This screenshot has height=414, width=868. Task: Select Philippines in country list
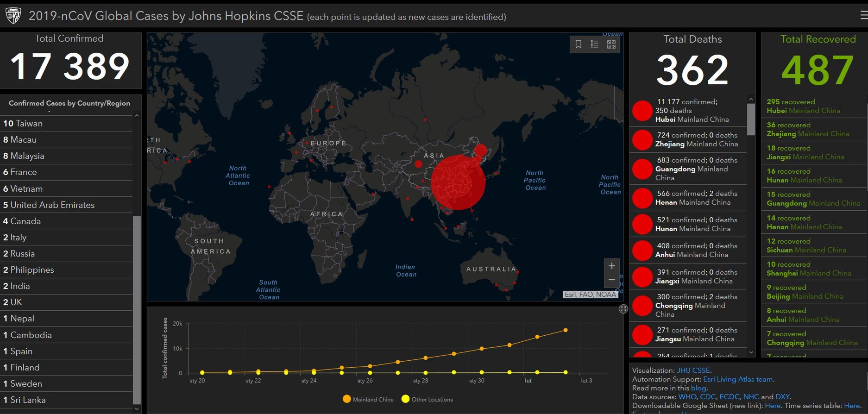coord(67,270)
